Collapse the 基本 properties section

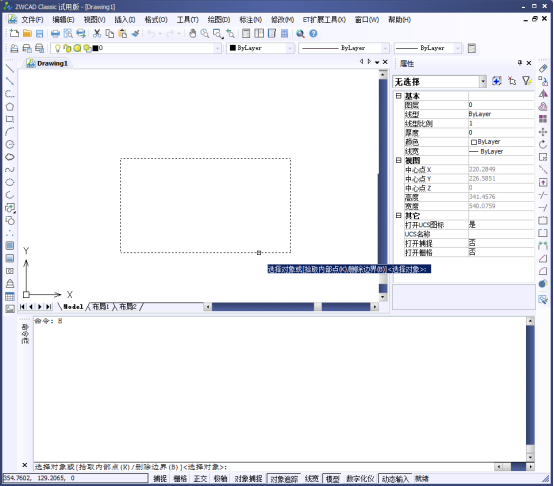pyautogui.click(x=398, y=96)
